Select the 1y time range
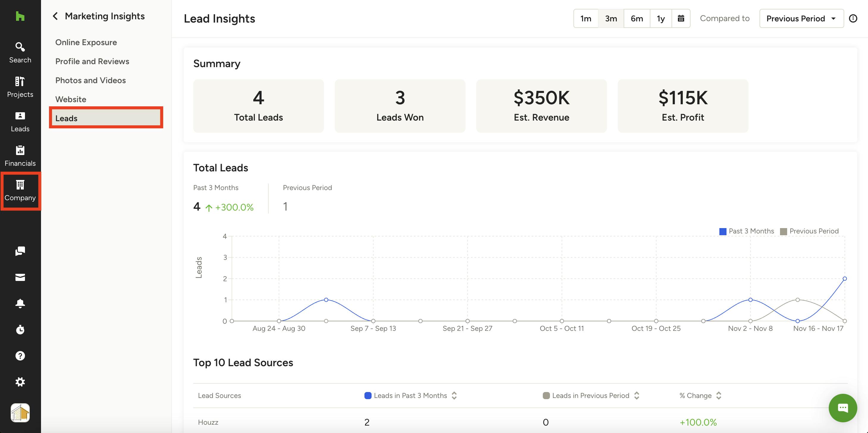868x433 pixels. (x=661, y=18)
